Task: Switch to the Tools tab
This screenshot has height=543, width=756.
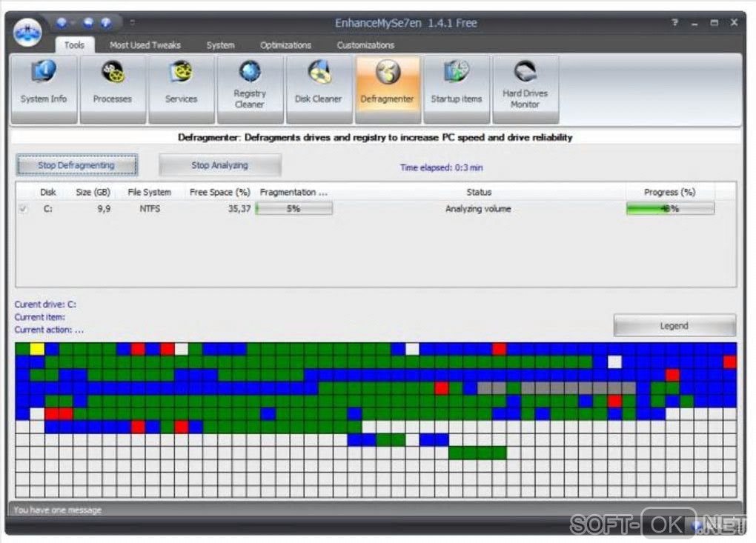Action: click(x=74, y=44)
